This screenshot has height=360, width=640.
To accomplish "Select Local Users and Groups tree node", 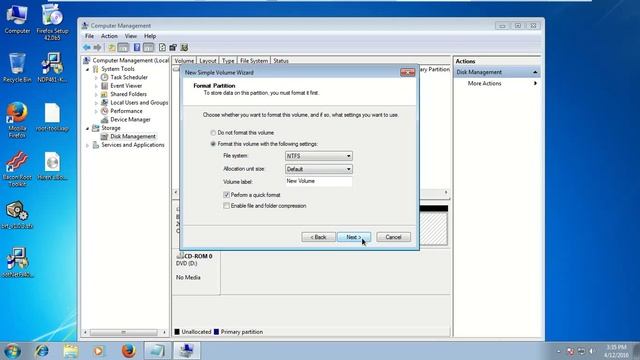I will (139, 102).
